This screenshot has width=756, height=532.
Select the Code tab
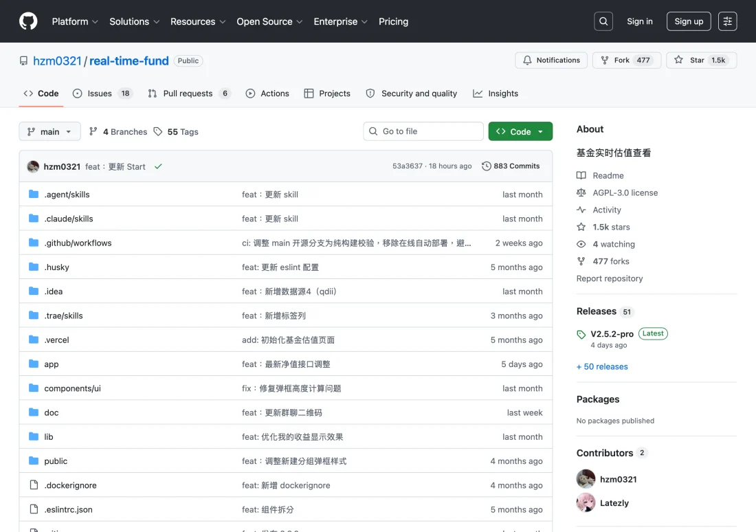41,93
